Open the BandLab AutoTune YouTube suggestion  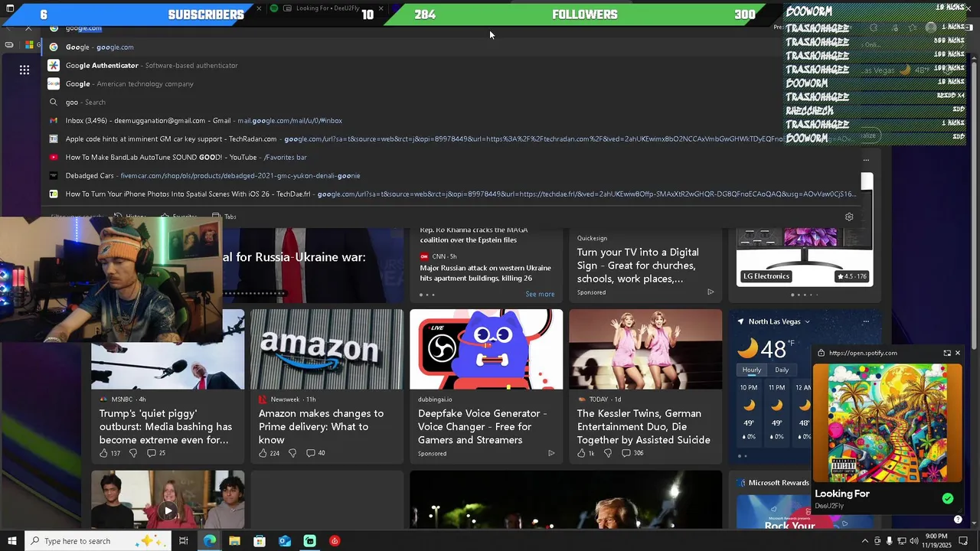tap(452, 157)
